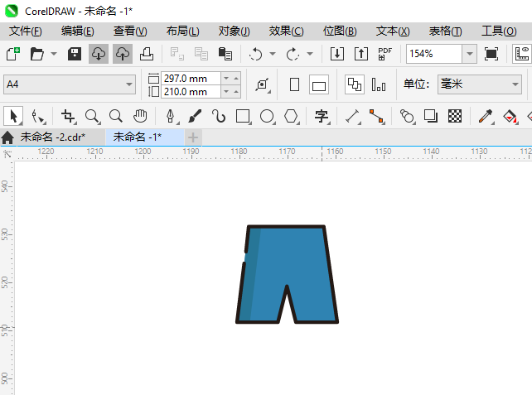532x395 pixels.
Task: Select the Artistic Media brush tool
Action: click(x=195, y=116)
